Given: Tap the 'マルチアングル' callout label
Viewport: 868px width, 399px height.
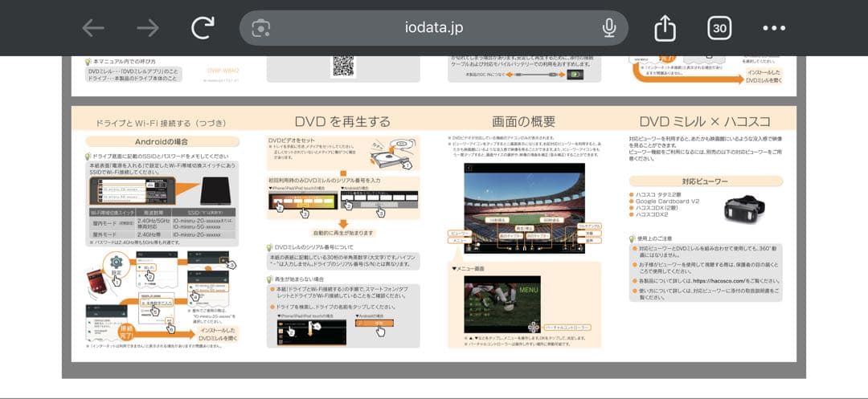Looking at the screenshot, I should [x=589, y=226].
